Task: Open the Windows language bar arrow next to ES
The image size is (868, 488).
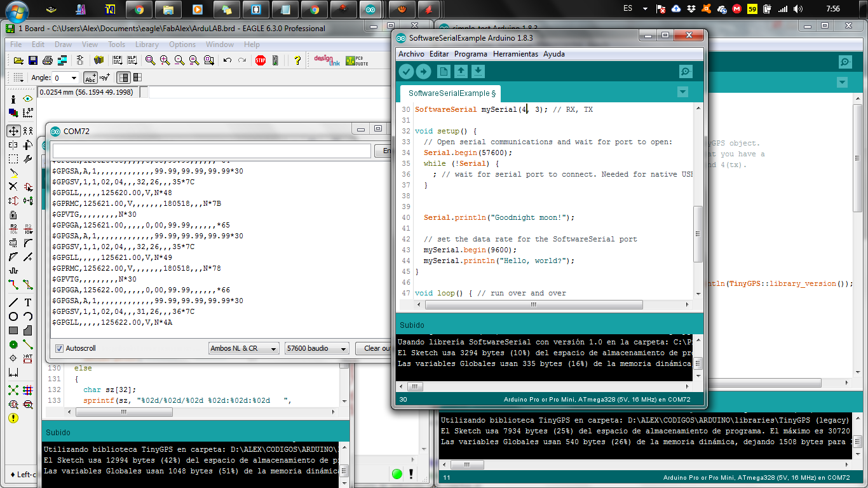Action: coord(646,9)
